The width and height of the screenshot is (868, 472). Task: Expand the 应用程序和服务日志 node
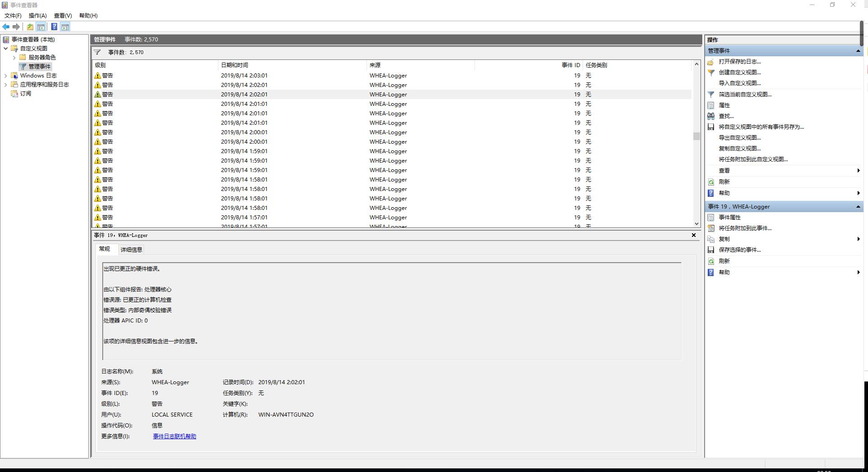tap(5, 85)
